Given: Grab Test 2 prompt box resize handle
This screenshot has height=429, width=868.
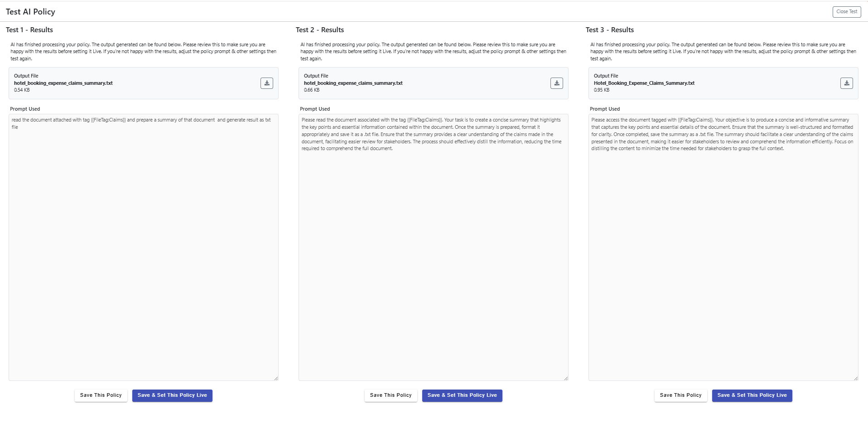Looking at the screenshot, I should (x=566, y=378).
